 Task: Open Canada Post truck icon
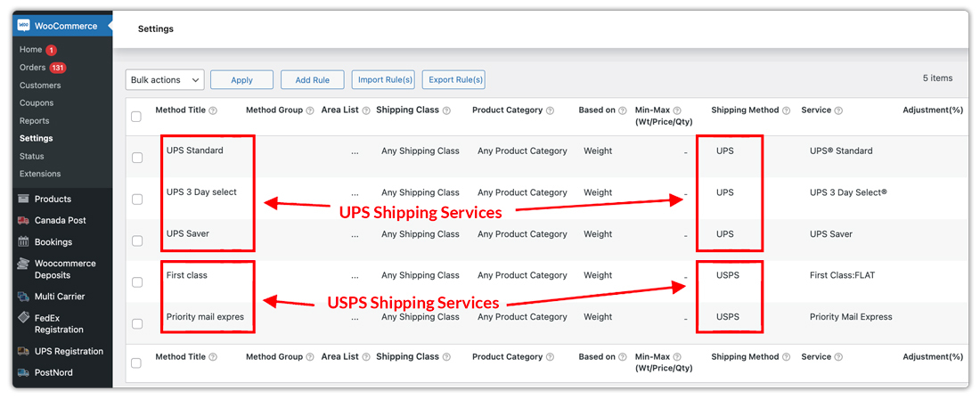tap(23, 221)
